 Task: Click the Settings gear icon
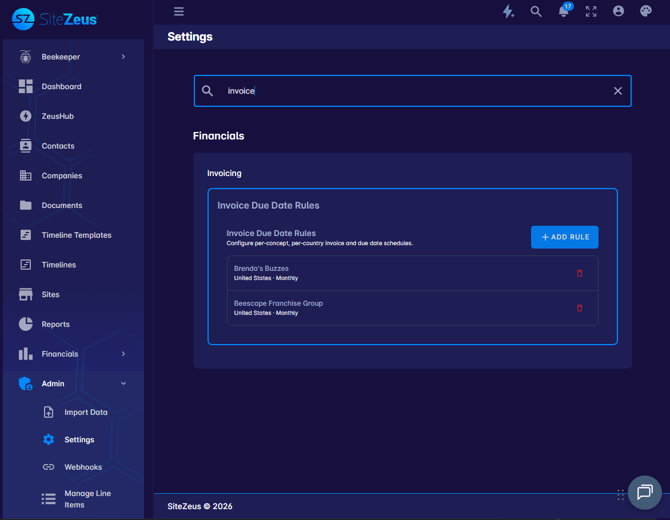click(x=49, y=440)
